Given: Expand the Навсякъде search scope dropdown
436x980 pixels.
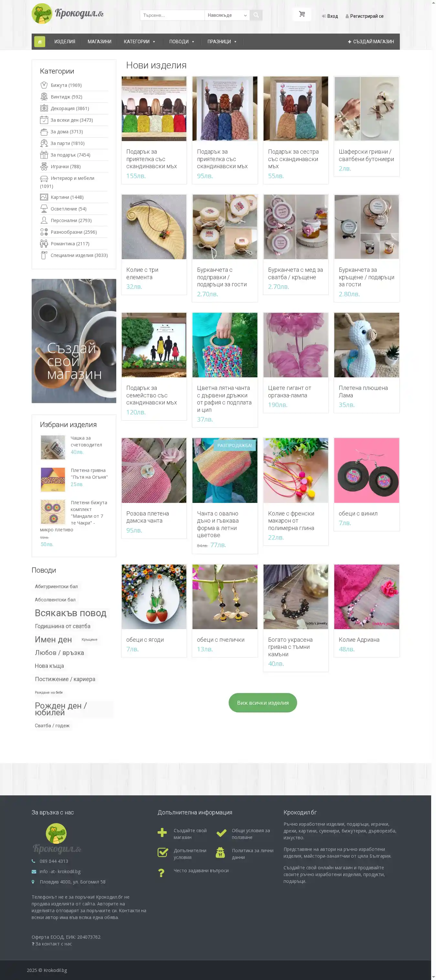Looking at the screenshot, I should tap(227, 15).
